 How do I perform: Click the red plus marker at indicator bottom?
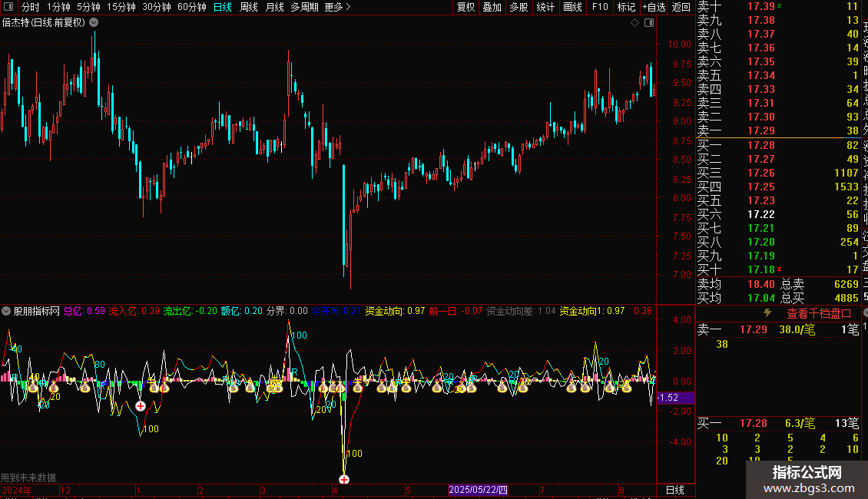click(x=344, y=479)
